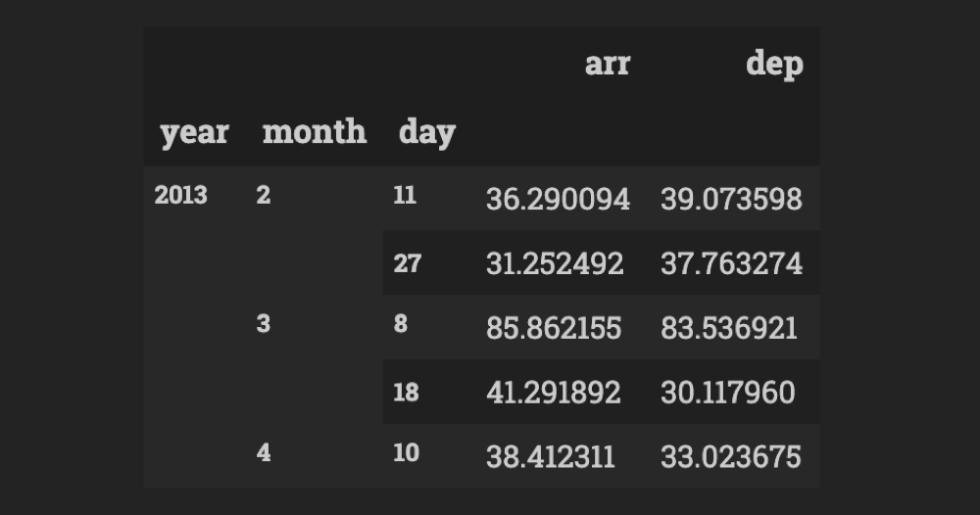Click dep value 39.073598
This screenshot has width=980, height=515.
pyautogui.click(x=731, y=199)
